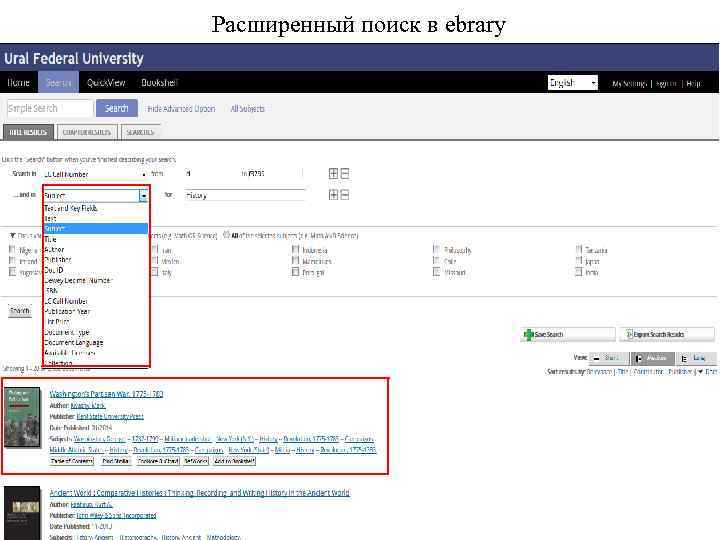Sort results by Title
This screenshot has width=720, height=540.
coord(623,371)
